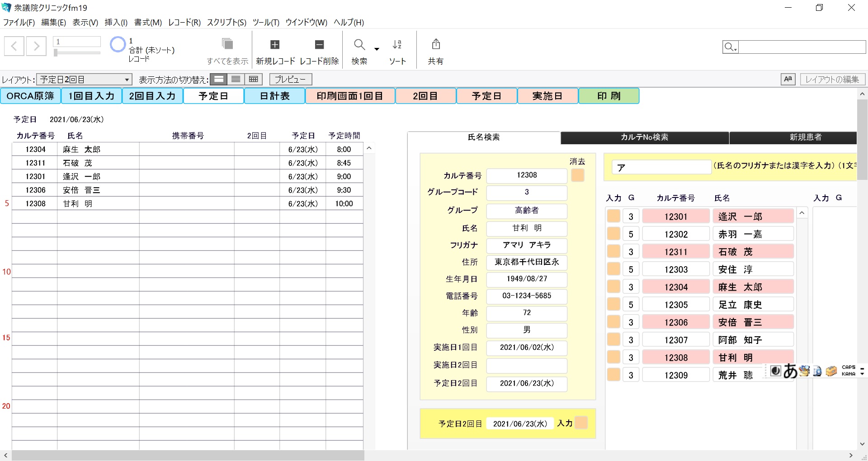Viewport: 868px width, 461px height.
Task: Click the name search field containing ア
Action: [661, 167]
